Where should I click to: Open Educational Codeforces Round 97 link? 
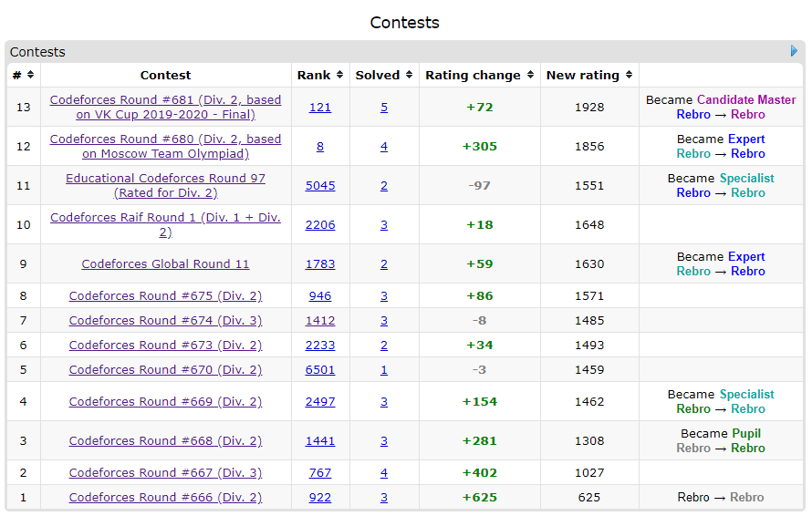(x=166, y=185)
